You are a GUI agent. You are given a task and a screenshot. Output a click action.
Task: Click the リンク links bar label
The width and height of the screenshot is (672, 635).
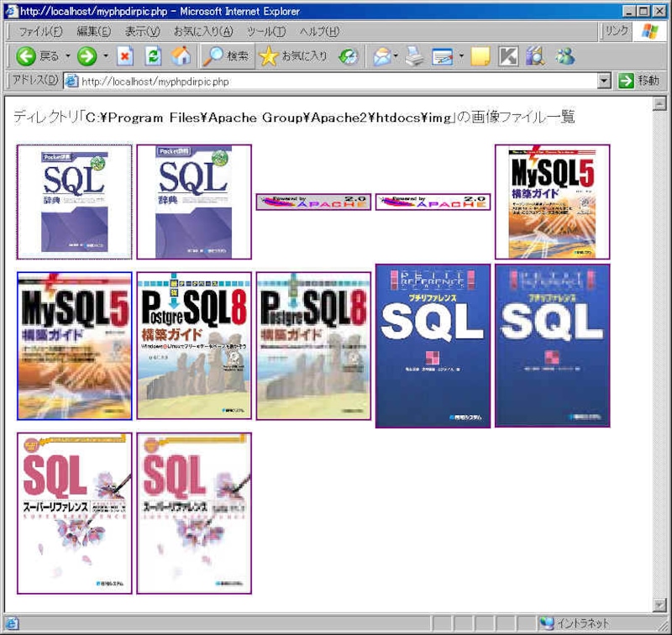(x=617, y=31)
